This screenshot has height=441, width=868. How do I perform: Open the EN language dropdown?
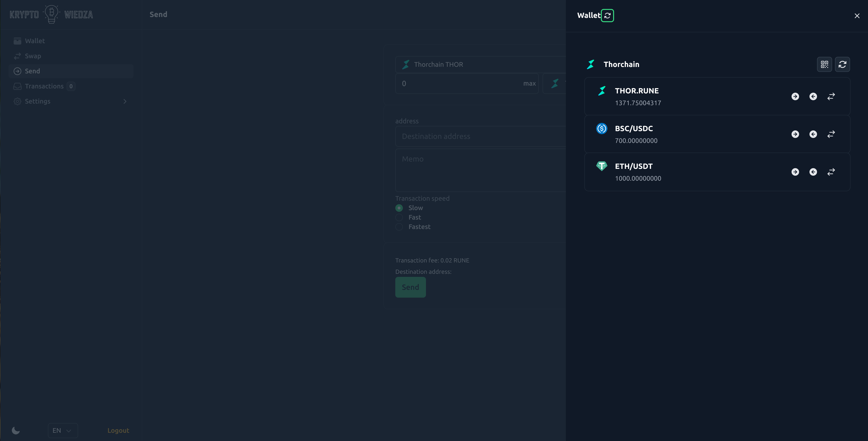pos(63,430)
